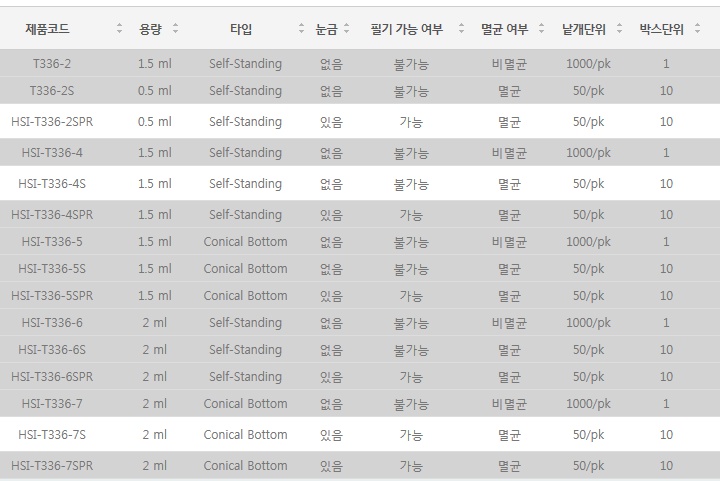This screenshot has width=720, height=481.
Task: Select the HSI-T336-2SPR product row
Action: click(x=360, y=122)
